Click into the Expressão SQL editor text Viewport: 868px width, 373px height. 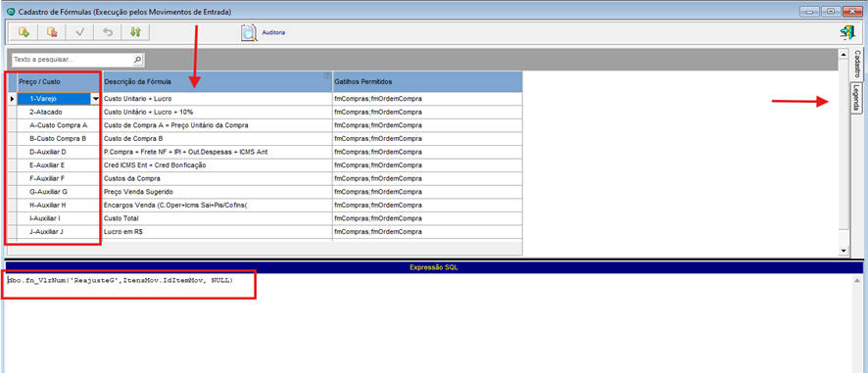pyautogui.click(x=121, y=281)
